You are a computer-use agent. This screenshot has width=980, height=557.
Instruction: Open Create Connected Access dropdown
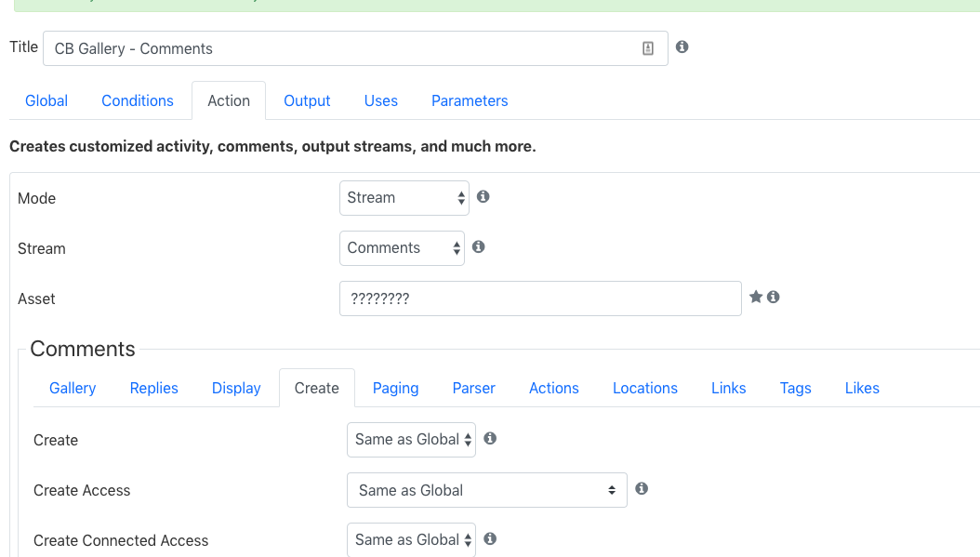click(411, 539)
